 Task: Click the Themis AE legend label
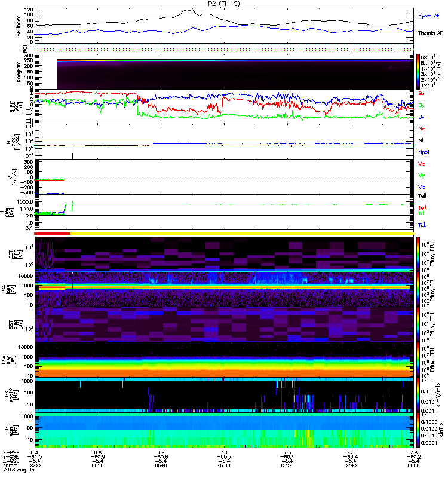tap(429, 33)
